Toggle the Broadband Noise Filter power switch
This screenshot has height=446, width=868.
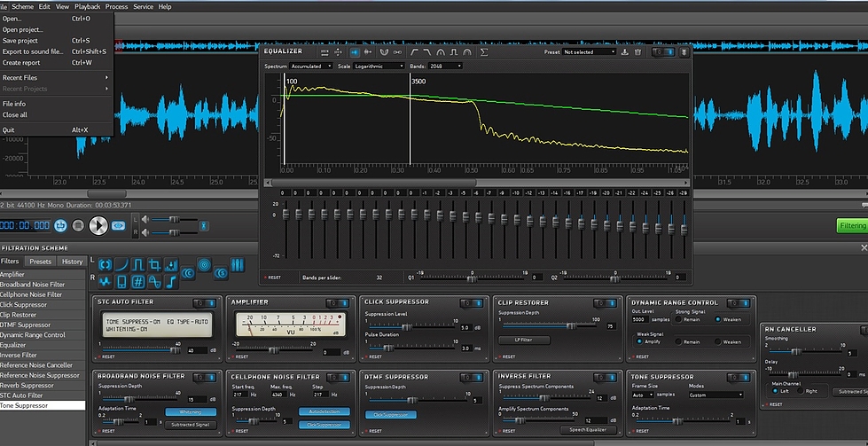(x=204, y=378)
